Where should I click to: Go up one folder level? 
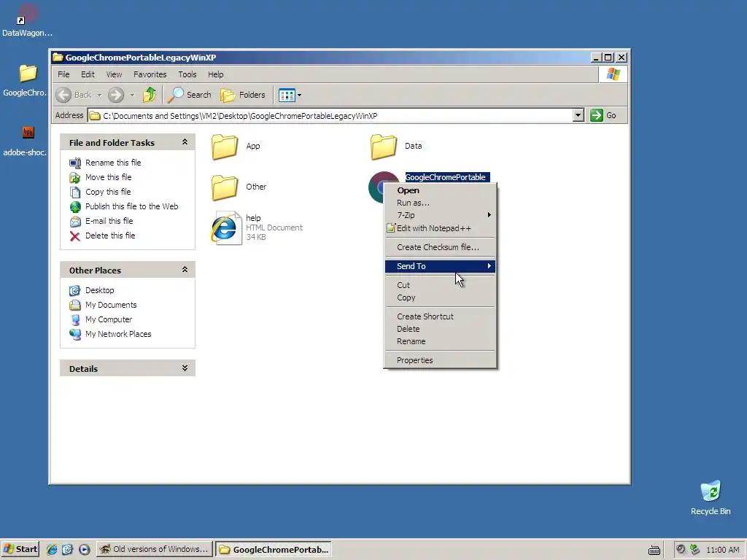[x=150, y=95]
